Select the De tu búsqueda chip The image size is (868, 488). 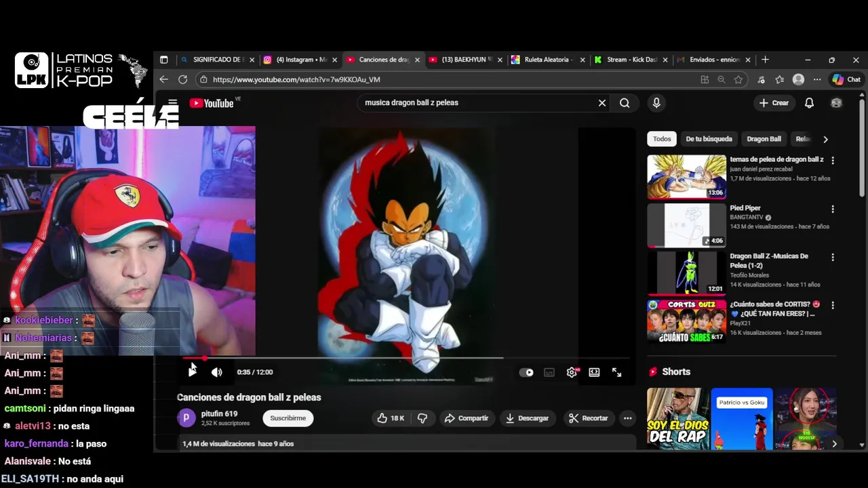point(709,139)
